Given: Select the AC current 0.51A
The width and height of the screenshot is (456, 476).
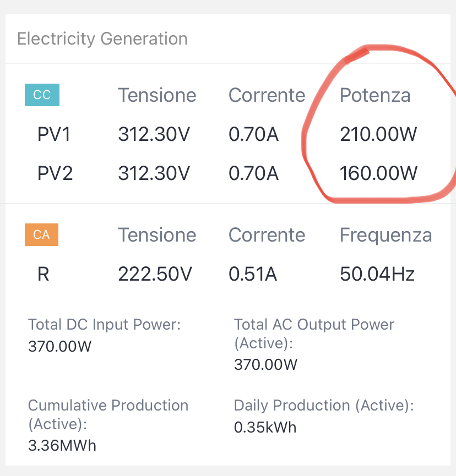Looking at the screenshot, I should (253, 274).
